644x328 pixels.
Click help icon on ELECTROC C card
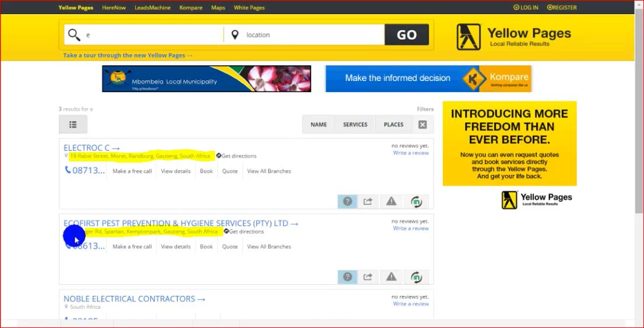(347, 202)
